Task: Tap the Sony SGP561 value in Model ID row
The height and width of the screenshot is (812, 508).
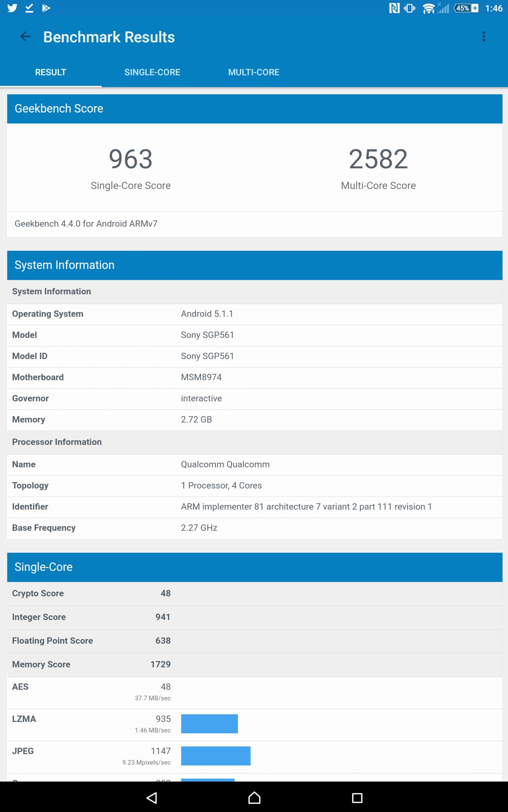Action: tap(207, 356)
